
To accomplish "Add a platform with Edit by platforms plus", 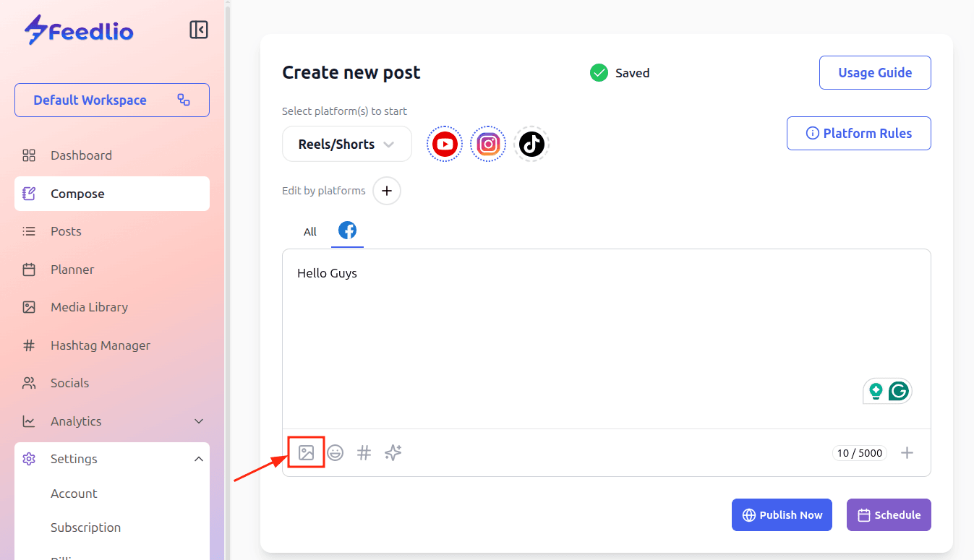I will pyautogui.click(x=387, y=191).
